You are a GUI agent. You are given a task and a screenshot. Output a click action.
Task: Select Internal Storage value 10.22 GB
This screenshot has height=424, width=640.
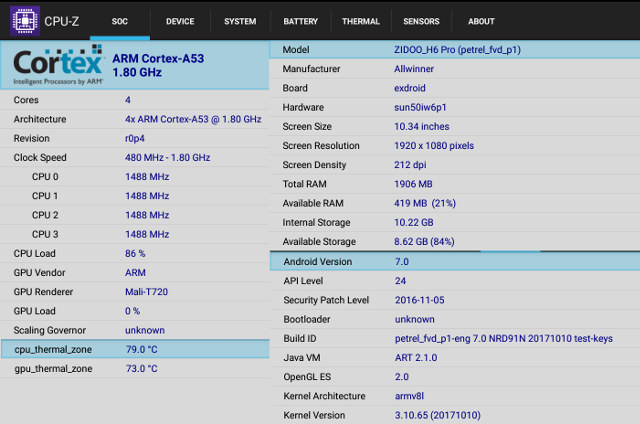[x=414, y=222]
